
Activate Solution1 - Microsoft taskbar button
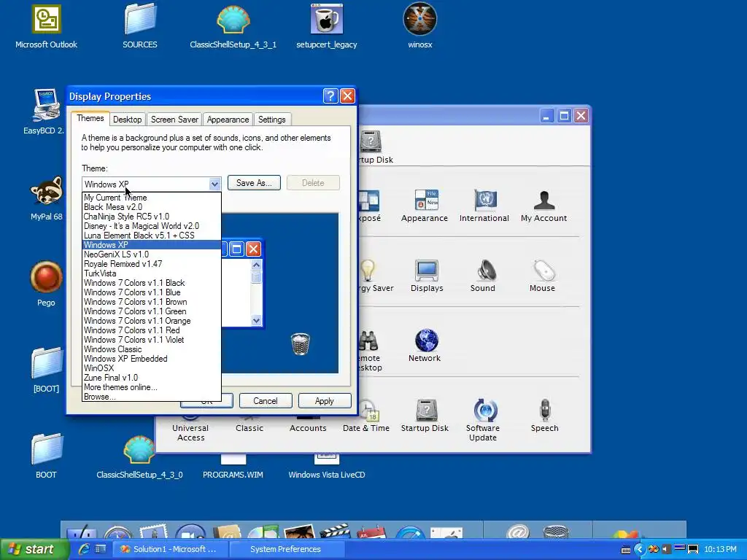(169, 549)
